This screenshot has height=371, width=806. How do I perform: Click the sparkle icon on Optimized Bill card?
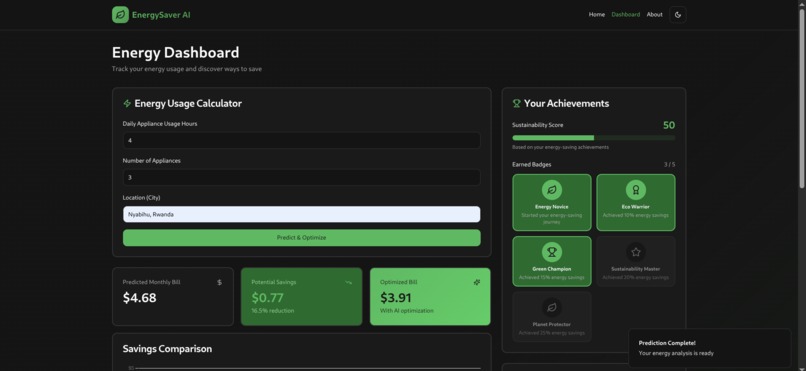tap(477, 282)
